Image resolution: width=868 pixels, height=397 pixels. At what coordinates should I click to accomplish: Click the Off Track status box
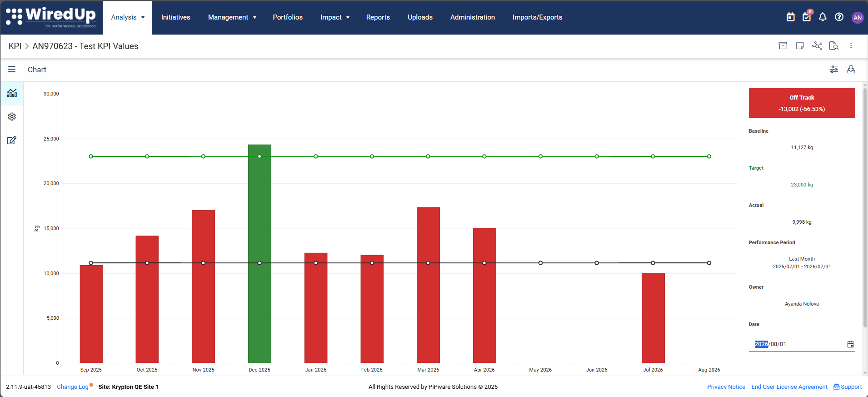click(802, 103)
